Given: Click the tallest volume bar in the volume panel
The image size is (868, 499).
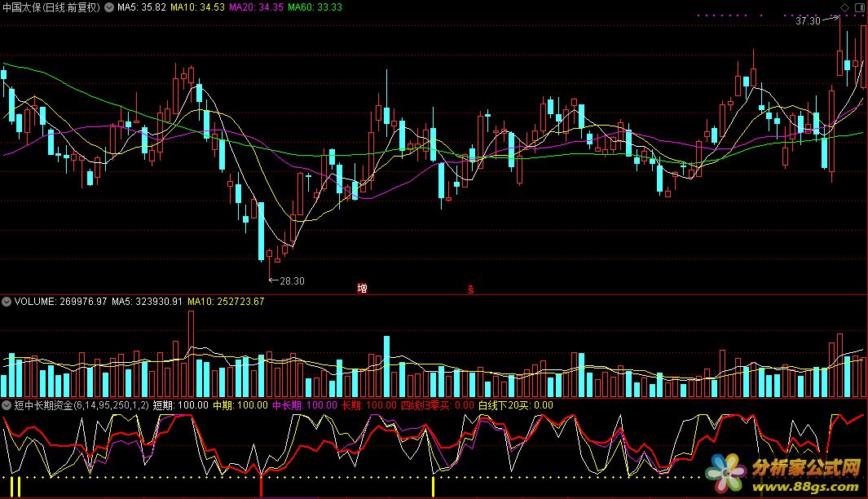Looking at the screenshot, I should [191, 354].
